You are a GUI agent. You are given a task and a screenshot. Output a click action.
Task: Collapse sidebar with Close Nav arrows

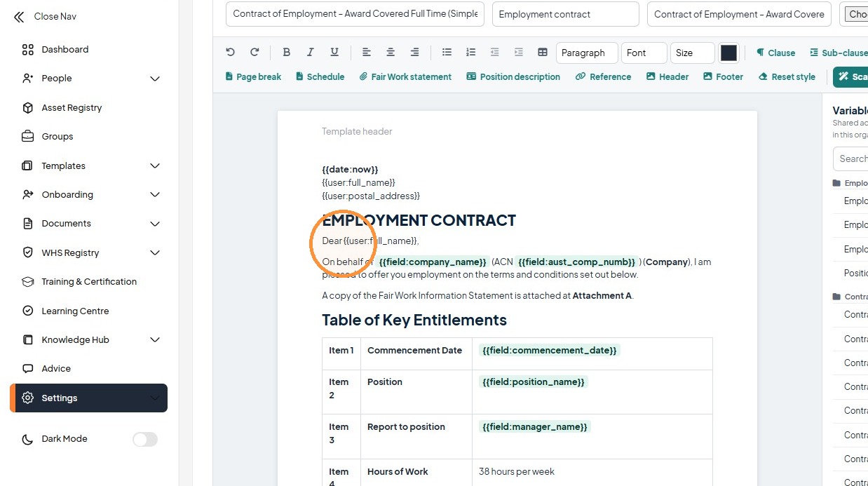click(x=18, y=17)
